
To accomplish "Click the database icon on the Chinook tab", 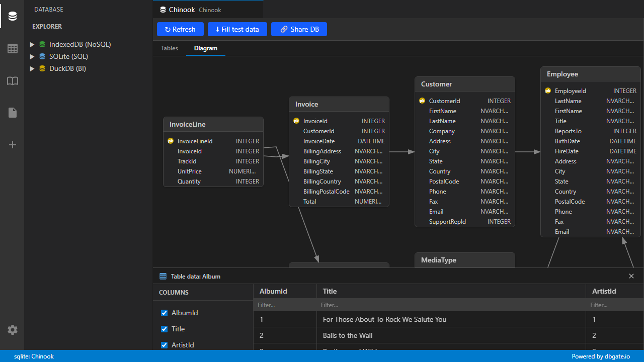I will (x=162, y=9).
